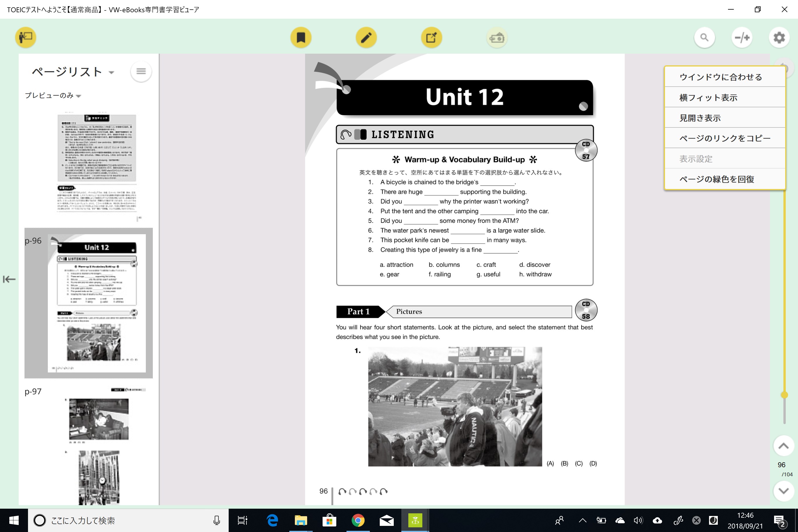The height and width of the screenshot is (532, 798).
Task: Click the faded cassette player icon
Action: point(497,38)
